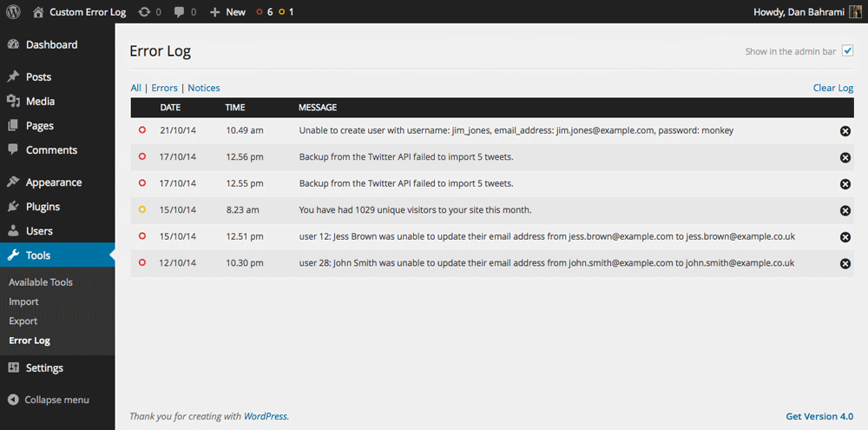Click red error count indicator in admin bar
Screen dimensions: 868x430
pos(264,12)
